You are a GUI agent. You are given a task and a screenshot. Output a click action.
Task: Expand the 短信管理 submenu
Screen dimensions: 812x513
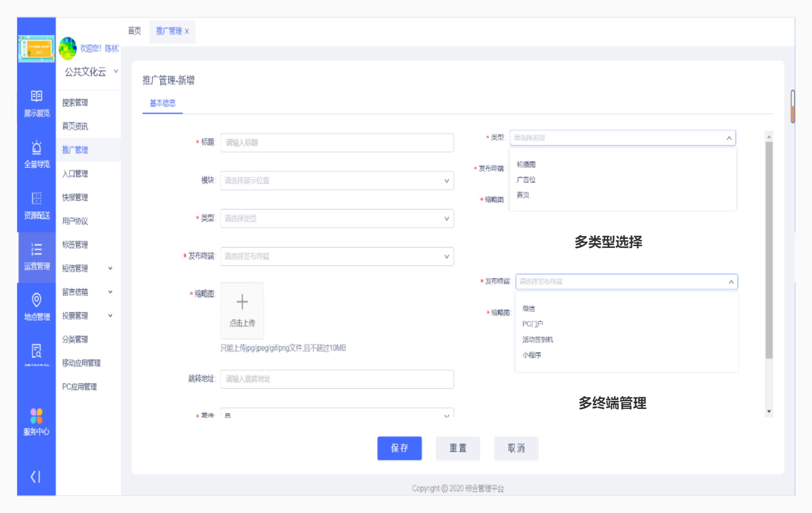click(87, 268)
